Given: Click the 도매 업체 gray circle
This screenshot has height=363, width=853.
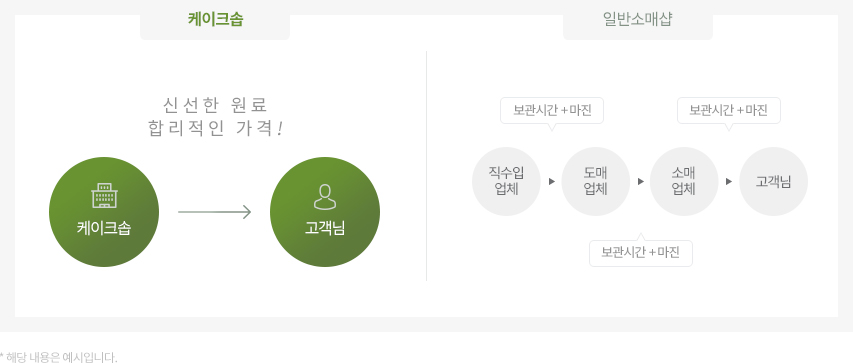Looking at the screenshot, I should pyautogui.click(x=595, y=181).
